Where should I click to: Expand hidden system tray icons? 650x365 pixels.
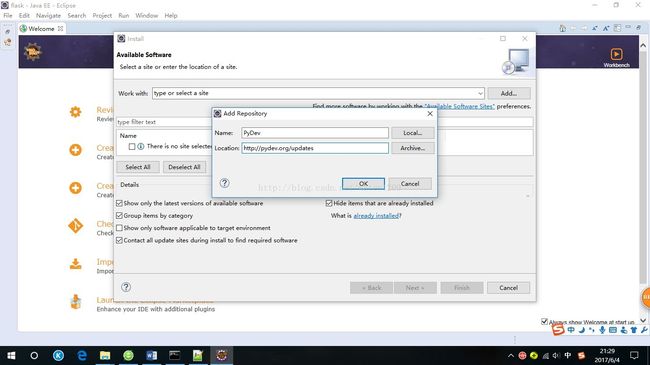pyautogui.click(x=511, y=355)
